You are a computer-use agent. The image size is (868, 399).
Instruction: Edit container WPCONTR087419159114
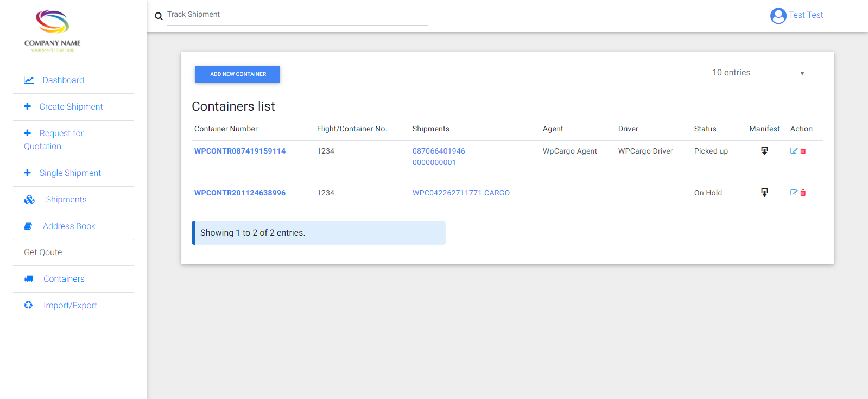pos(794,151)
